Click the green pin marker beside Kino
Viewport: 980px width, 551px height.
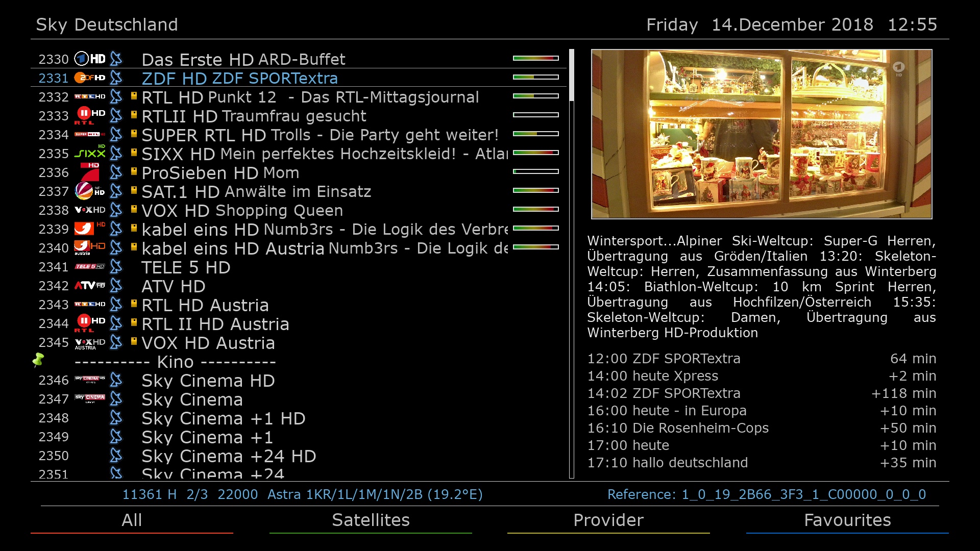(38, 360)
